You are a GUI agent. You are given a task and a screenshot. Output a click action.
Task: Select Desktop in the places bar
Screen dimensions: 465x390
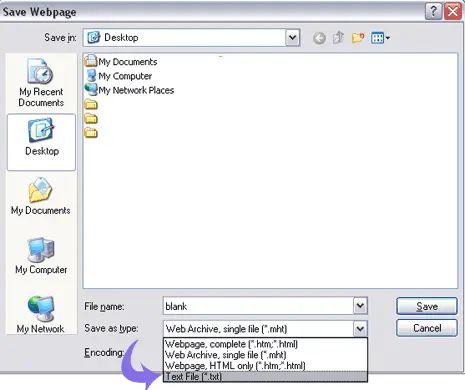point(41,142)
